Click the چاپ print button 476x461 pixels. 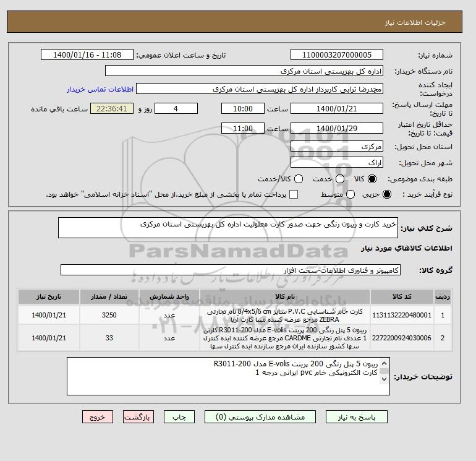[179, 417]
